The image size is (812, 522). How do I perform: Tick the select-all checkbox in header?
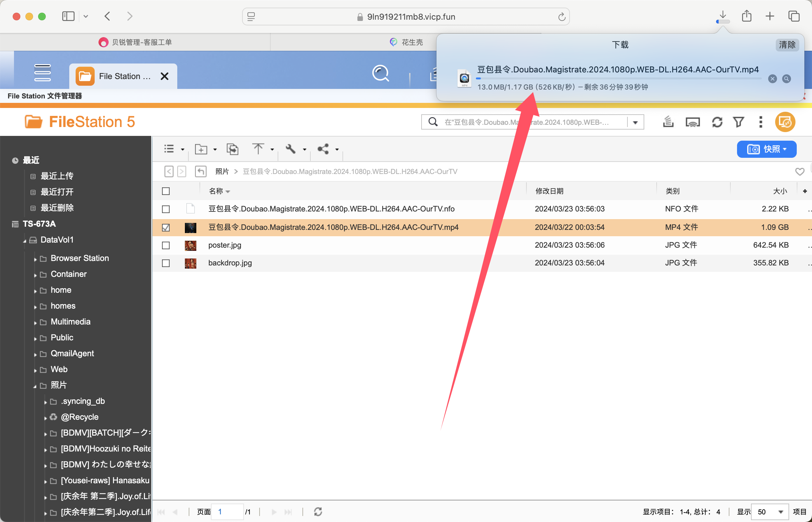(x=166, y=191)
